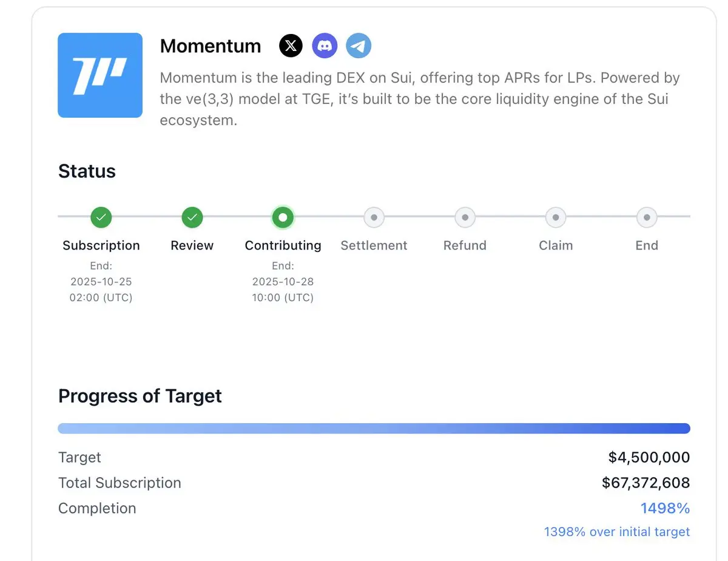This screenshot has height=561, width=728.
Task: Click the Settlement stage label
Action: point(374,245)
